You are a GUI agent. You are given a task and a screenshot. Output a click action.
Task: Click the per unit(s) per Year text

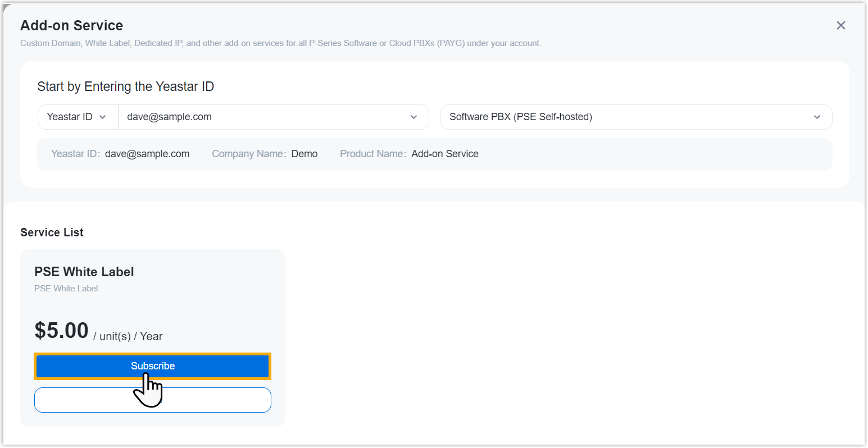[128, 336]
